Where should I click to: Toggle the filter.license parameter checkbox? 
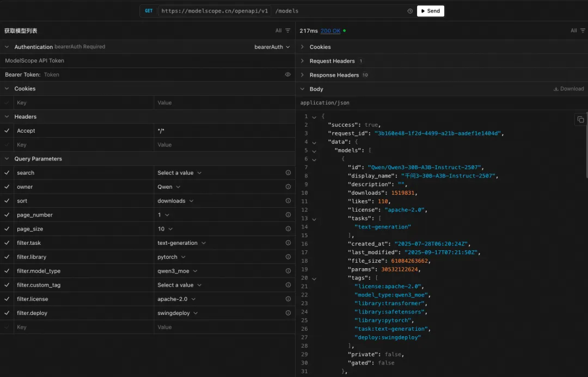coord(7,299)
